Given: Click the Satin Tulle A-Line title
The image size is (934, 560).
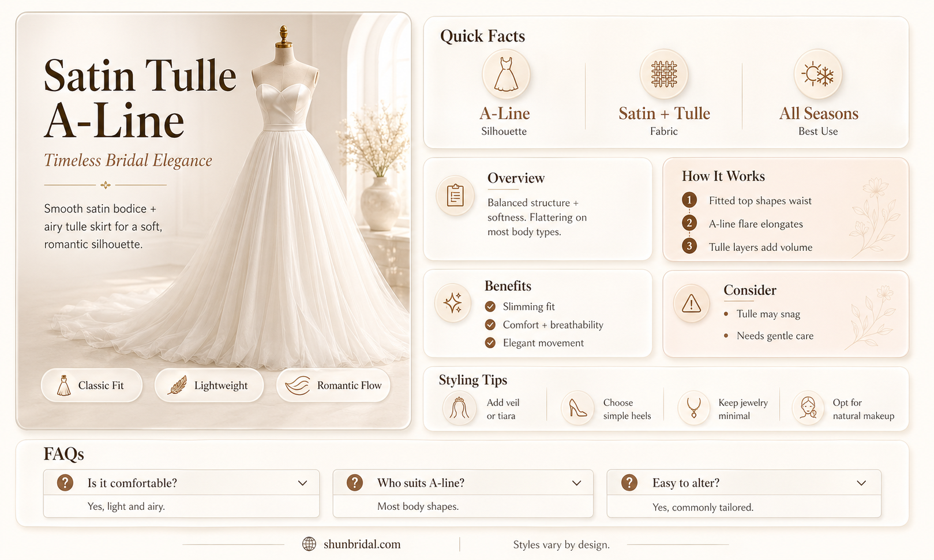Looking at the screenshot, I should click(140, 99).
